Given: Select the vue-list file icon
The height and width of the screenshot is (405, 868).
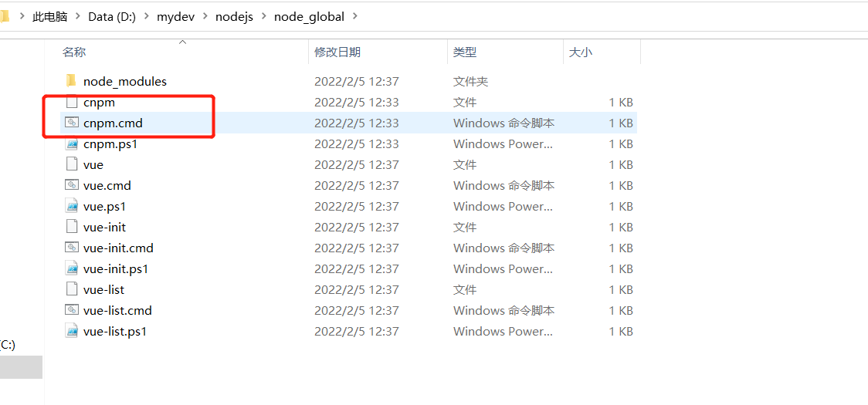Looking at the screenshot, I should click(x=71, y=289).
